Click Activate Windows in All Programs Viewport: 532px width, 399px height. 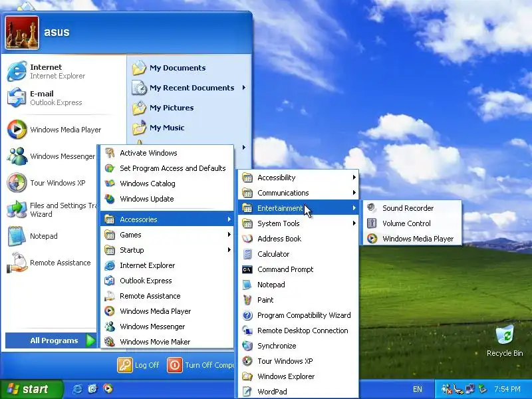point(167,153)
